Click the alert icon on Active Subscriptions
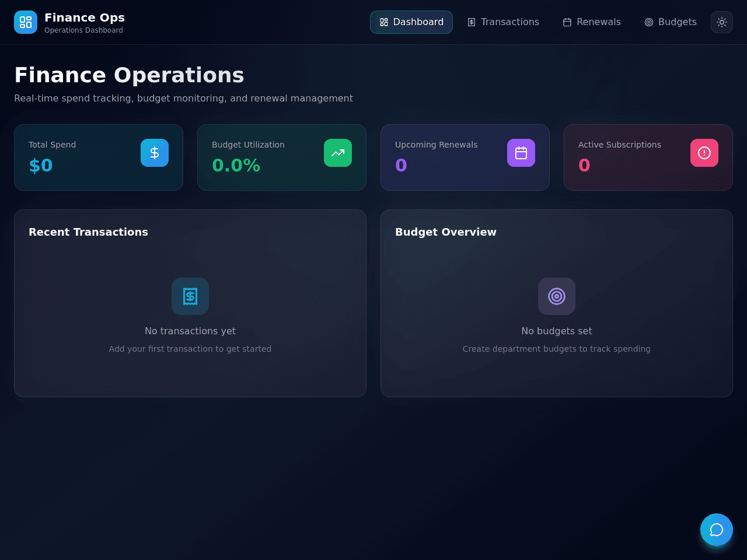This screenshot has height=560, width=747. coord(704,153)
